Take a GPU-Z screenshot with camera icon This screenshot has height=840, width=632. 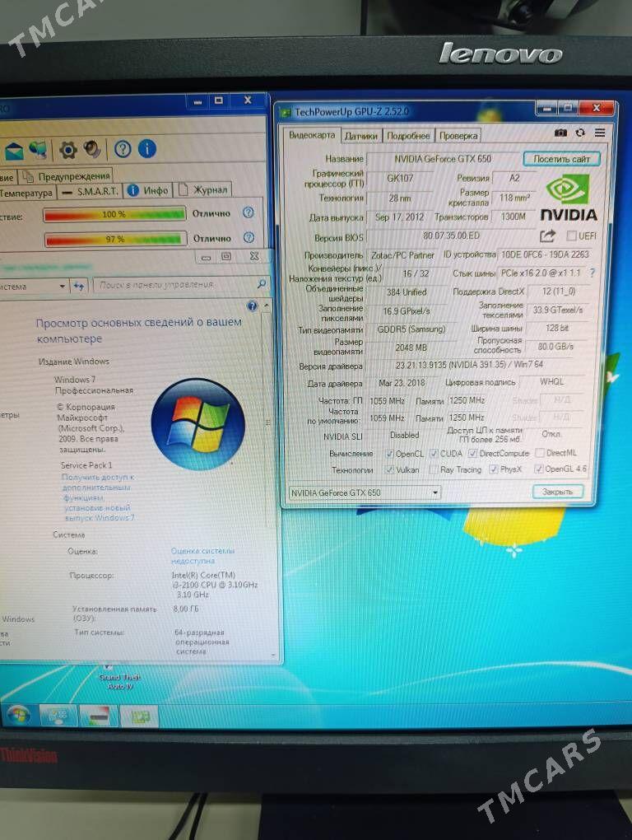tap(560, 133)
